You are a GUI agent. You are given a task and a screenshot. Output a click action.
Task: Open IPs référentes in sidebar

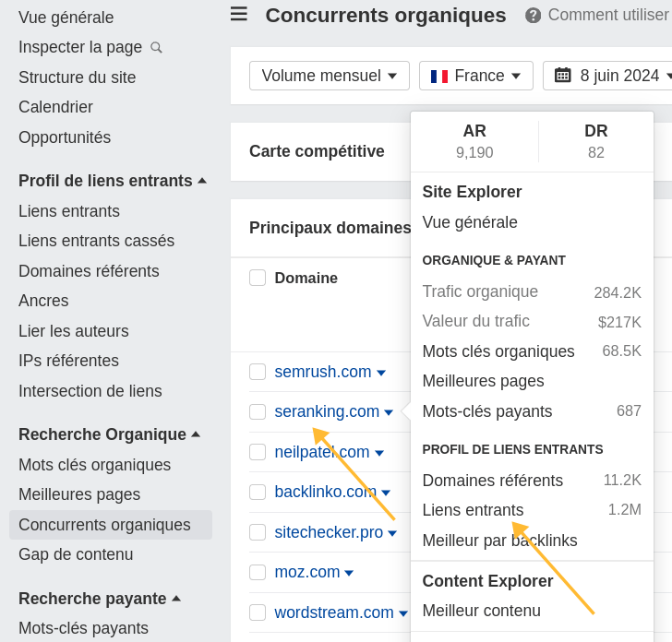(68, 361)
